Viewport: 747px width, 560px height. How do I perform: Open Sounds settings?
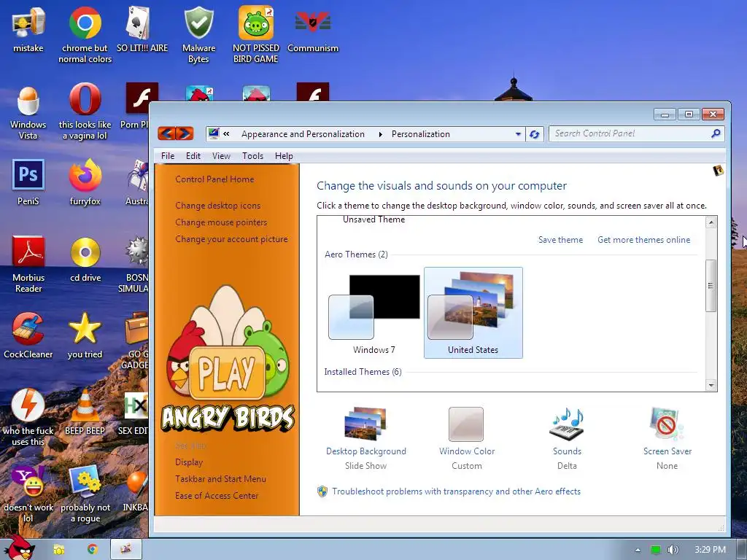(x=567, y=438)
